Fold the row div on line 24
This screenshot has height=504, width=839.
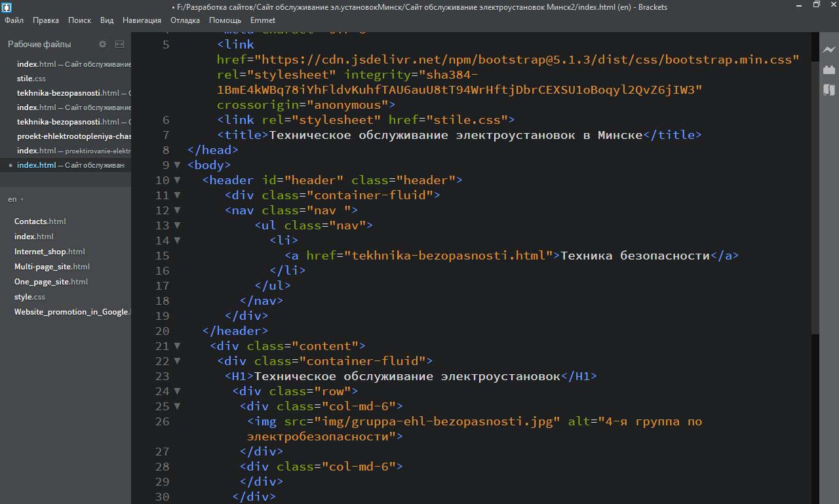[177, 391]
